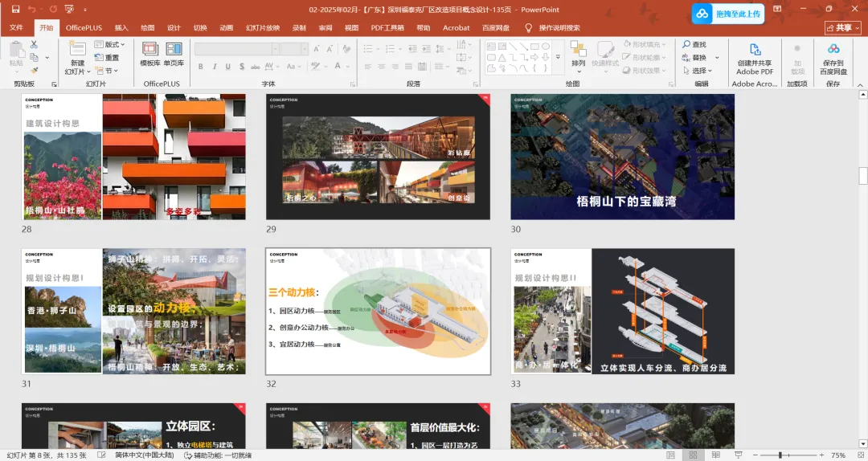Click the Decrease Font Size icon
Image resolution: width=868 pixels, height=461 pixels.
[x=330, y=49]
